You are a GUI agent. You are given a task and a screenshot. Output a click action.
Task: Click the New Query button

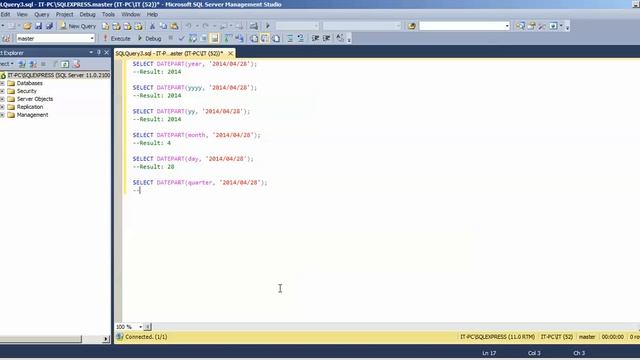(78, 26)
